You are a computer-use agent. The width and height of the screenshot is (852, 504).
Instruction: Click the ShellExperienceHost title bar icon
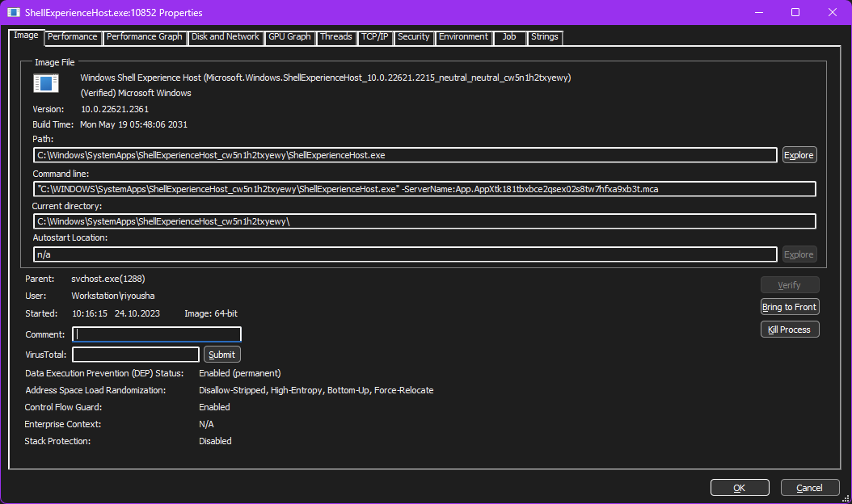[x=14, y=12]
